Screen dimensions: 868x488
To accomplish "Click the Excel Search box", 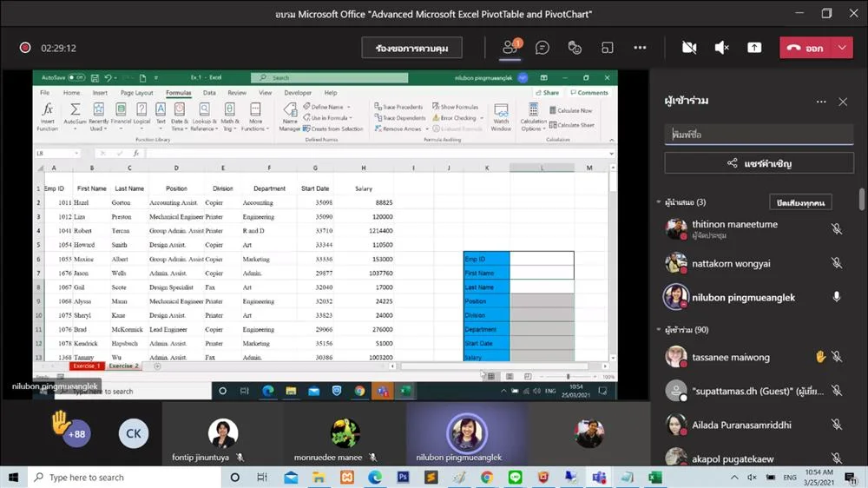I will tap(330, 78).
